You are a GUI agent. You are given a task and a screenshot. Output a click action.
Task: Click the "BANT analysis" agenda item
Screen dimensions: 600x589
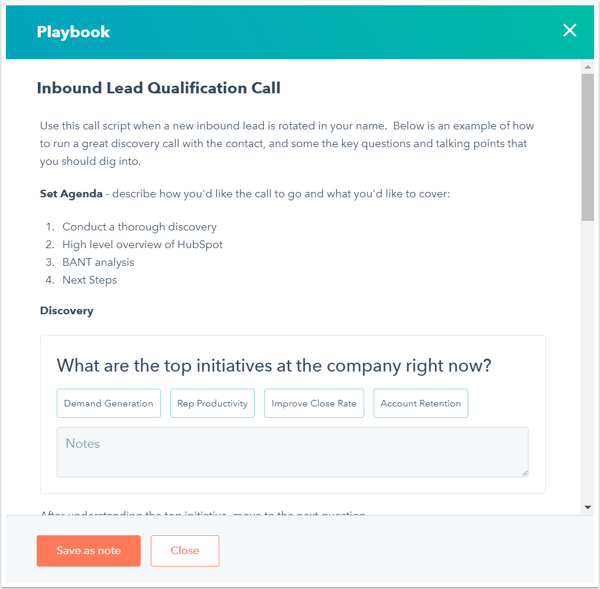tap(98, 262)
